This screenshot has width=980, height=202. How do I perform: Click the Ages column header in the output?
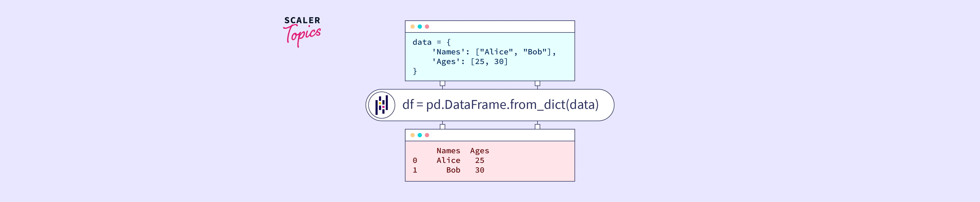click(479, 151)
